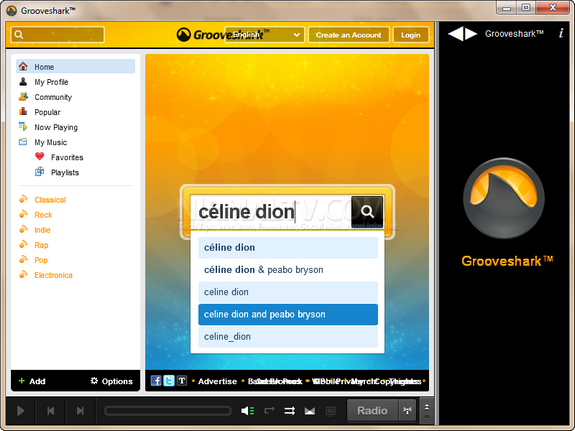Open the Popular section

pos(47,112)
